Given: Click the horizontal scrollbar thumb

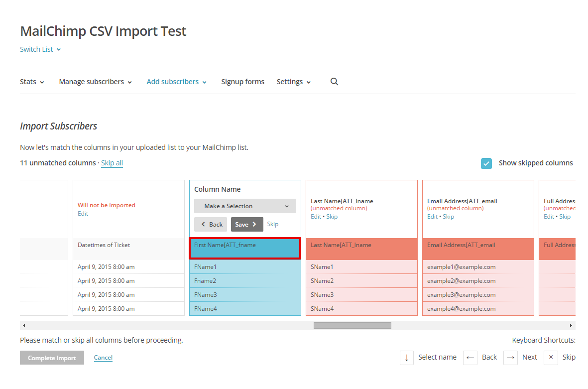Looking at the screenshot, I should tap(353, 326).
